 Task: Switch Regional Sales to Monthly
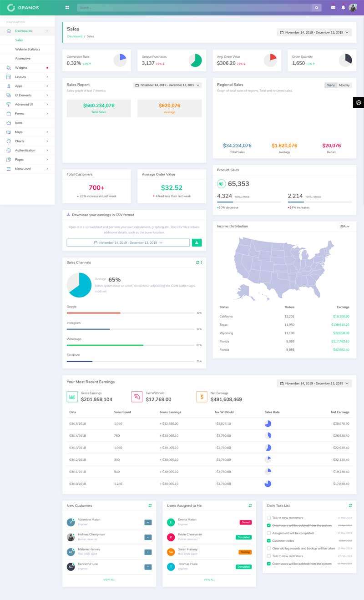[344, 85]
